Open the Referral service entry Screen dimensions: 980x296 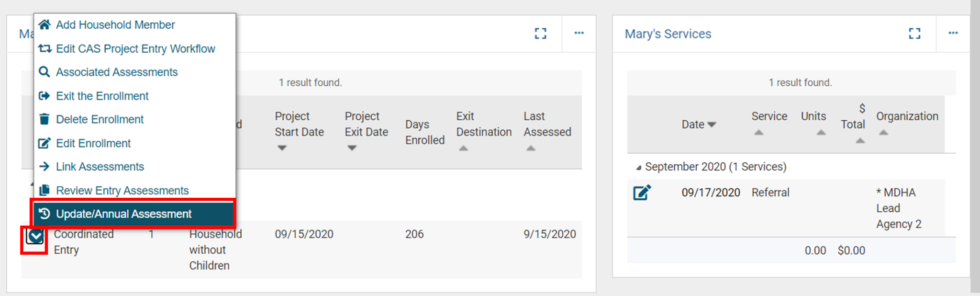point(770,192)
